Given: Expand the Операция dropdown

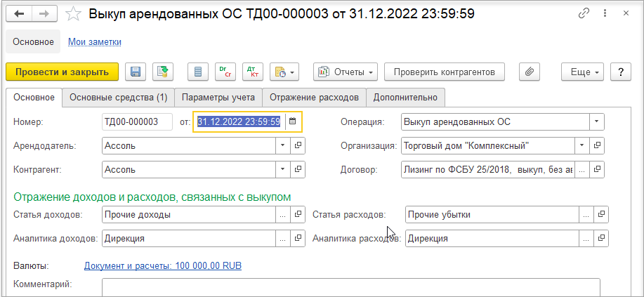Looking at the screenshot, I should [597, 121].
